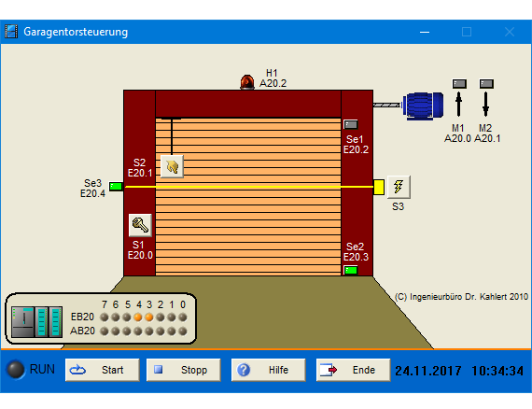Click the app icon in title bar

[11, 32]
